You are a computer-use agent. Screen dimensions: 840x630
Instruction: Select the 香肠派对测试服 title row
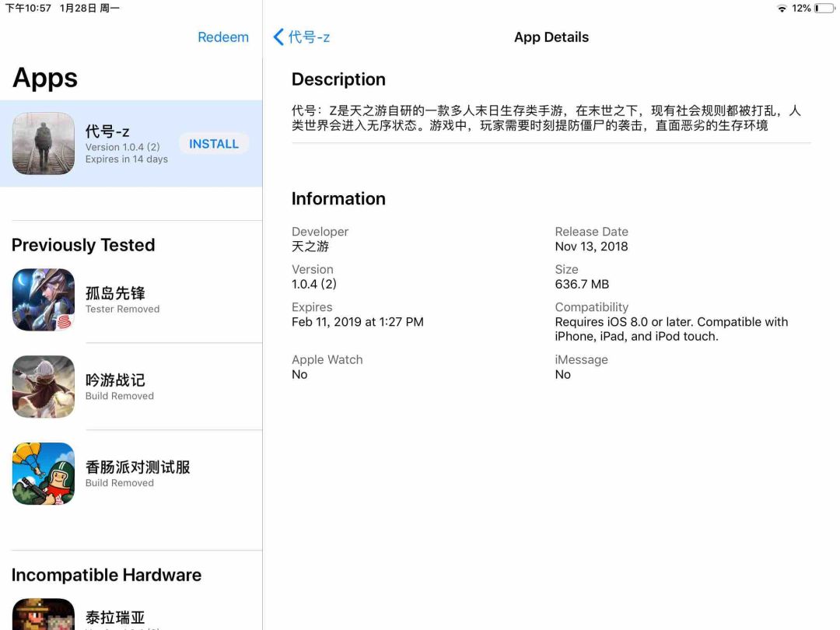[138, 467]
